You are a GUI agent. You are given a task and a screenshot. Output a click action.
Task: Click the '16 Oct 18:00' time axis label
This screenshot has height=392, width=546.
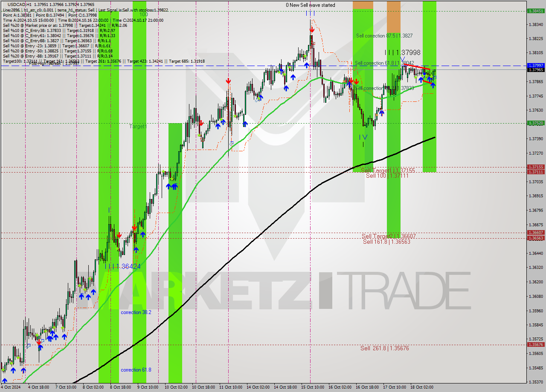click(367, 387)
